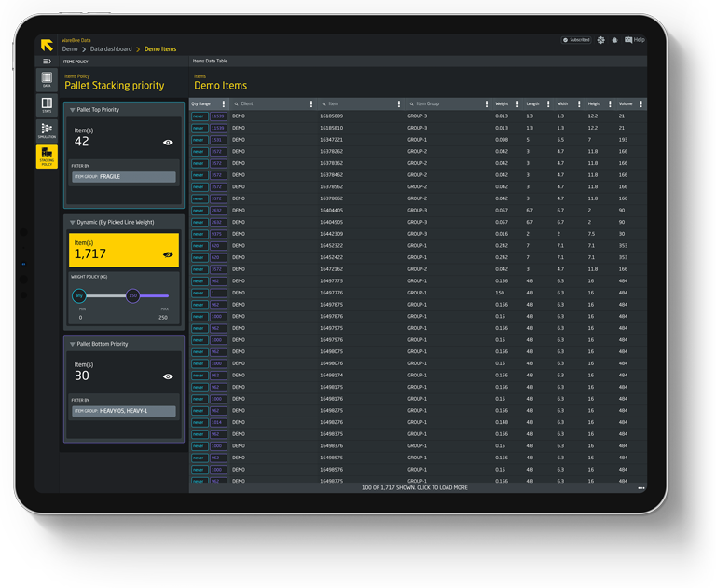Toggle hidden-eye on Dynamic items card
Image resolution: width=716 pixels, height=588 pixels.
(168, 254)
